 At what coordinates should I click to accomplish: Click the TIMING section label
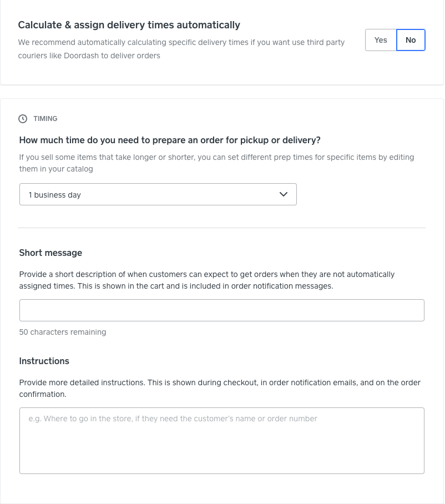click(45, 119)
